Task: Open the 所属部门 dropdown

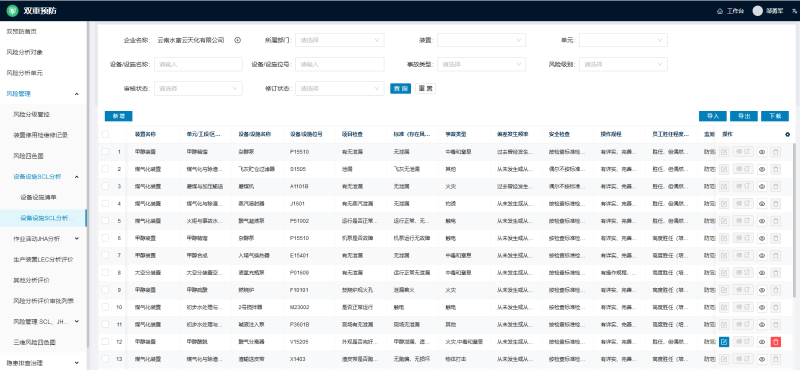Action: click(x=340, y=40)
